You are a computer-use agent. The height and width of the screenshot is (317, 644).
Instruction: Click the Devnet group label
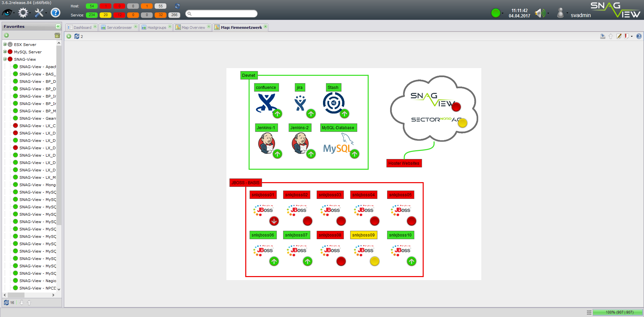coord(249,75)
